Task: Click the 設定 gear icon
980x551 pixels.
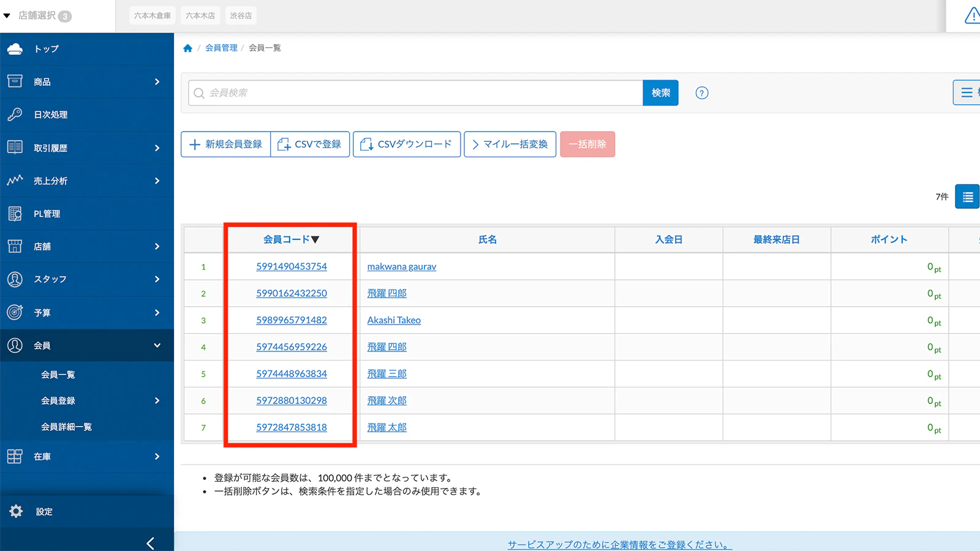Action: [x=16, y=511]
